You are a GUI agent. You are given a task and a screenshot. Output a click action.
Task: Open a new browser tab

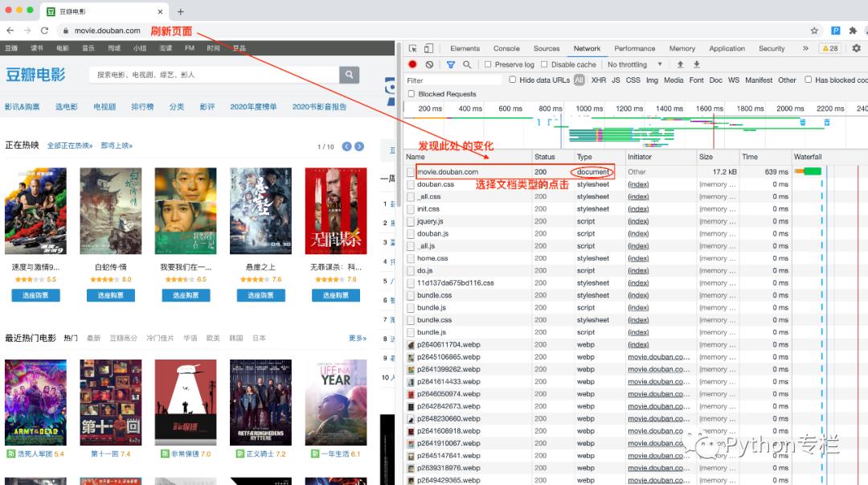tap(181, 11)
